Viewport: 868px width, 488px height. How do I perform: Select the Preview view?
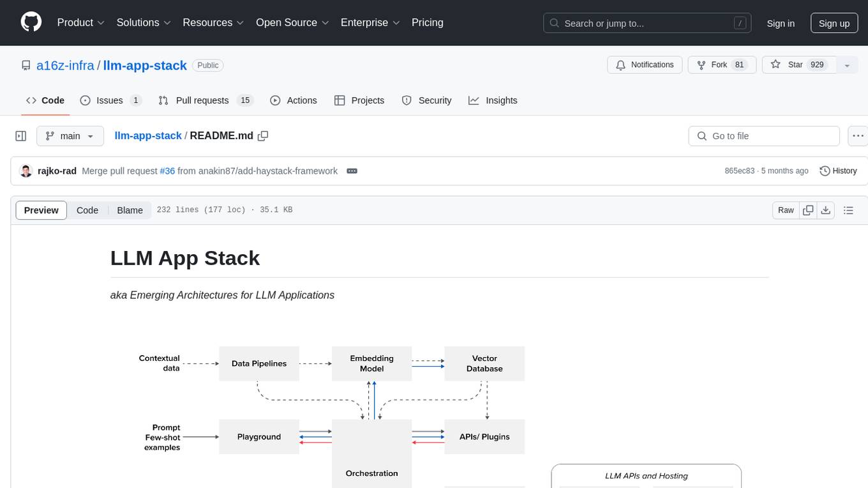coord(41,210)
